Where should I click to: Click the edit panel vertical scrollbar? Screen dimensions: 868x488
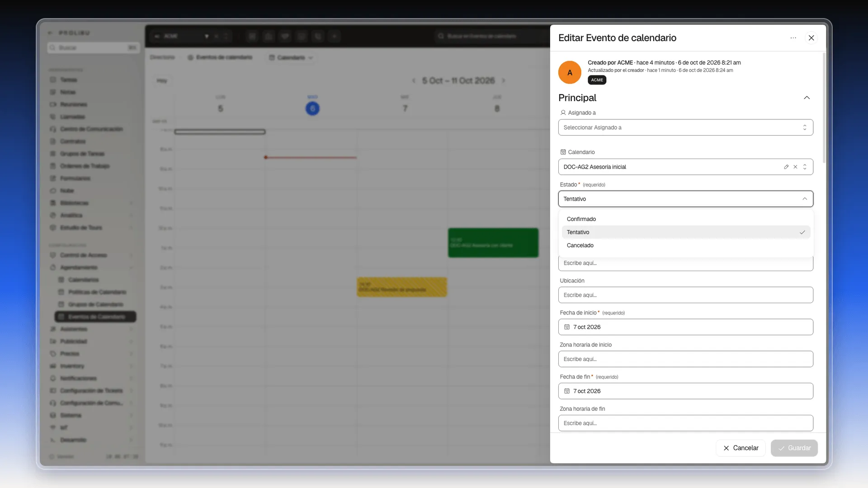824,108
